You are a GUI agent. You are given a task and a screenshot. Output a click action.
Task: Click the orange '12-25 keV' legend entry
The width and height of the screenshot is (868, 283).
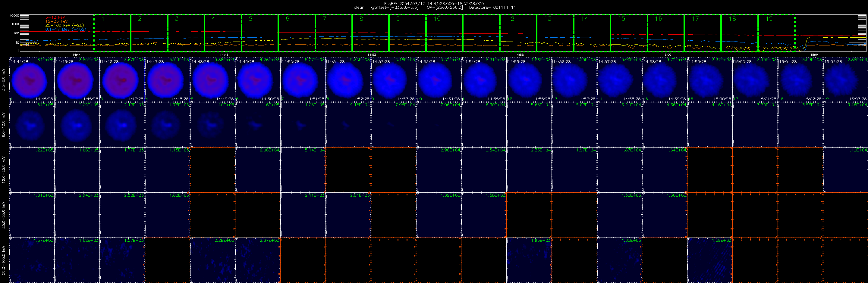[56, 21]
